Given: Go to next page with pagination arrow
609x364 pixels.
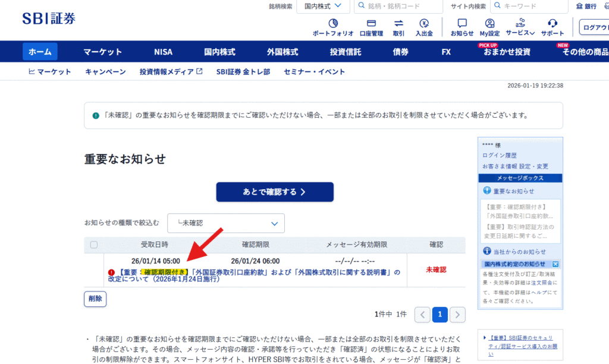Looking at the screenshot, I should (x=457, y=315).
